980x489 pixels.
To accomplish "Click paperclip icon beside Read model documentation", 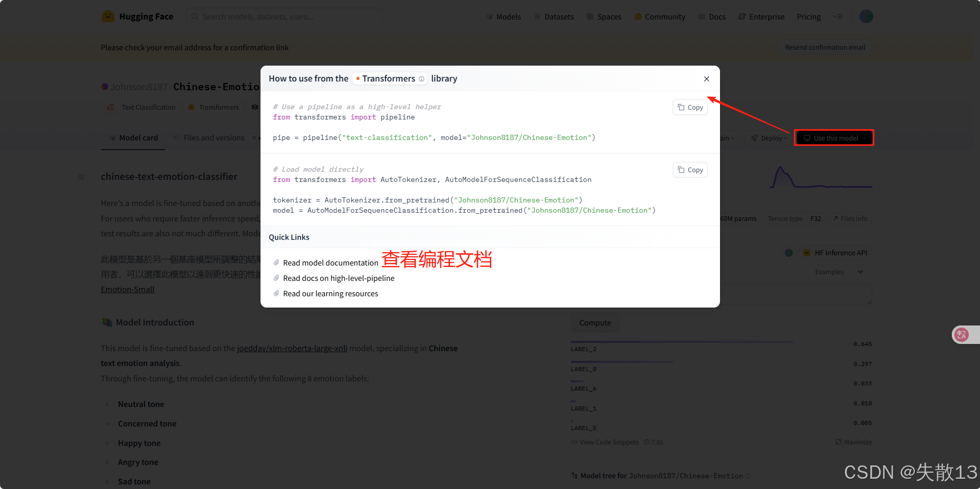I will click(276, 262).
